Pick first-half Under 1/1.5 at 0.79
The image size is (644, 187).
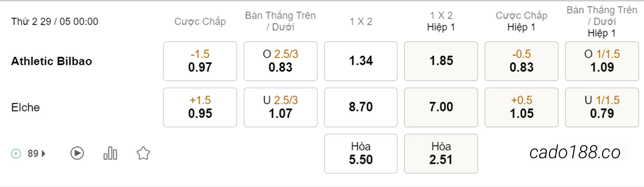pyautogui.click(x=602, y=107)
